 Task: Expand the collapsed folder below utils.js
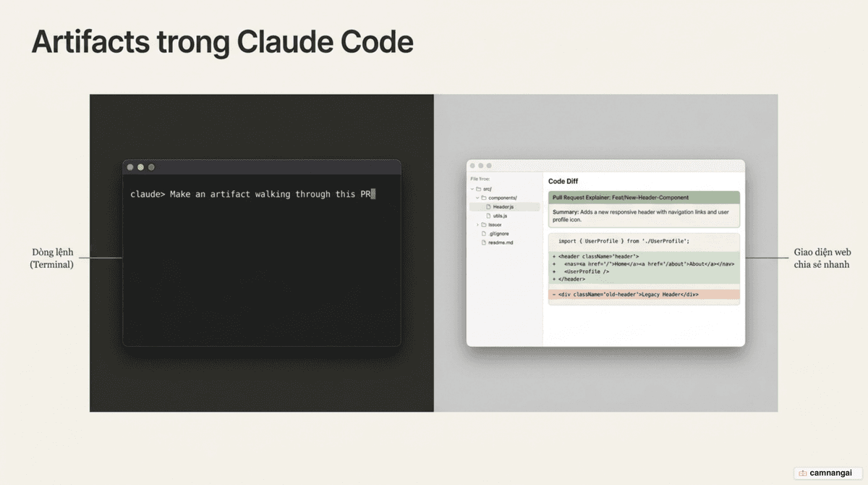pyautogui.click(x=477, y=224)
